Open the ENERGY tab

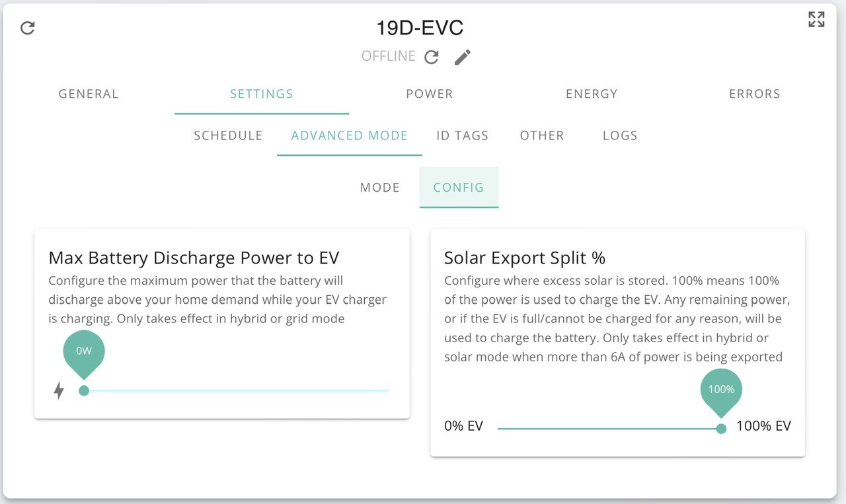(592, 94)
